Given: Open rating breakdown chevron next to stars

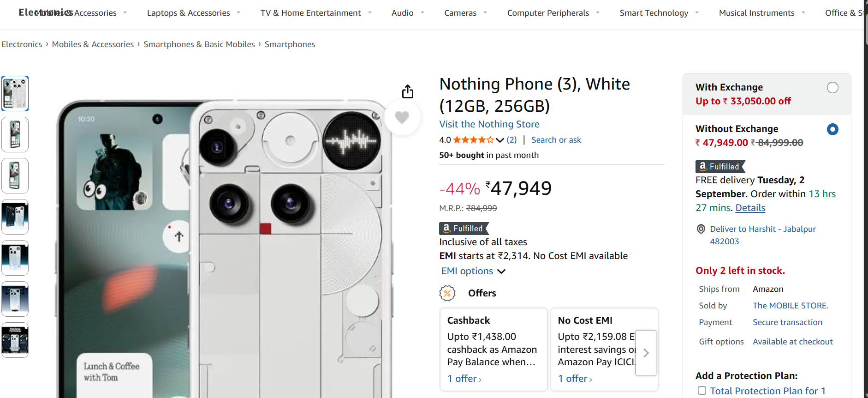Looking at the screenshot, I should coord(500,140).
